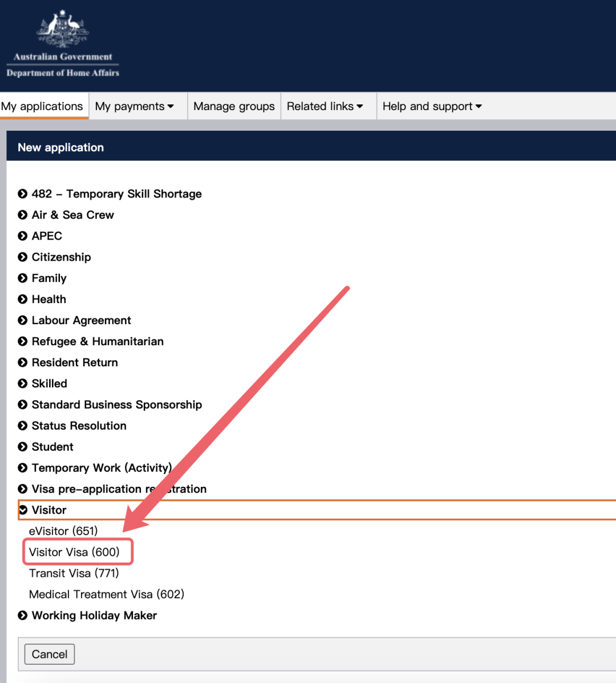
Task: Choose eVisitor (651) application
Action: point(63,531)
